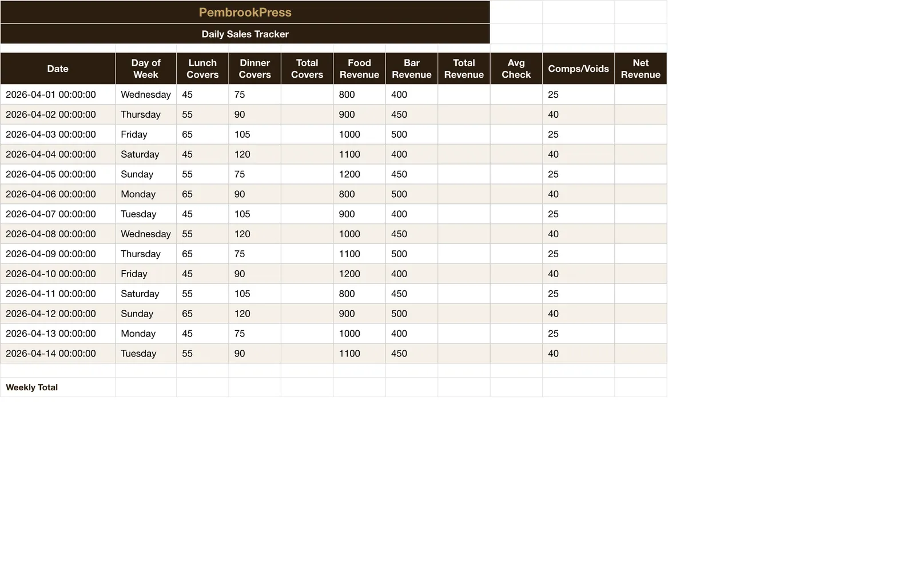
Task: Select Tuesday in the 2026-04-07 row
Action: point(146,214)
